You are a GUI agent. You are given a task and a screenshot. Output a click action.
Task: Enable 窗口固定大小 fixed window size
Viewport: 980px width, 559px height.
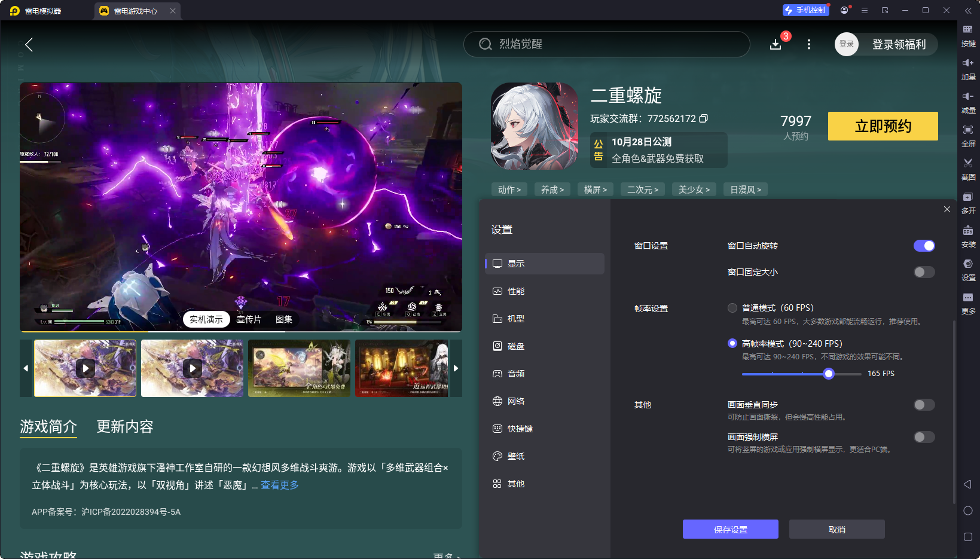tap(923, 272)
